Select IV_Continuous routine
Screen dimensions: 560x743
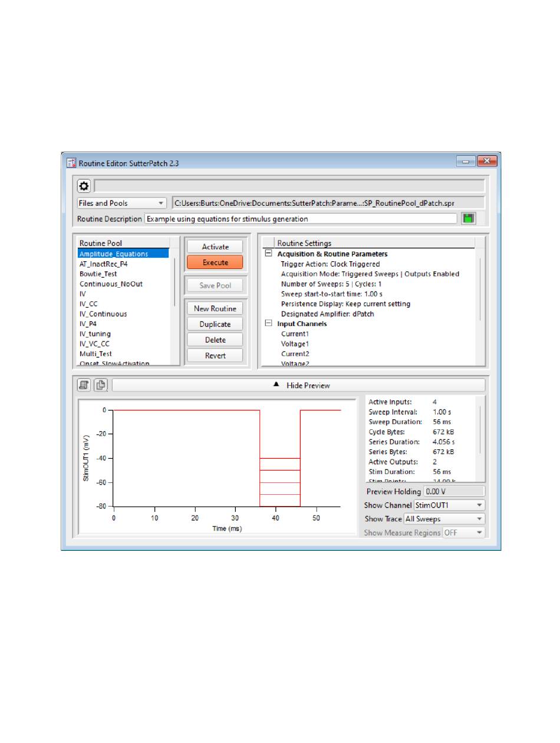click(103, 314)
